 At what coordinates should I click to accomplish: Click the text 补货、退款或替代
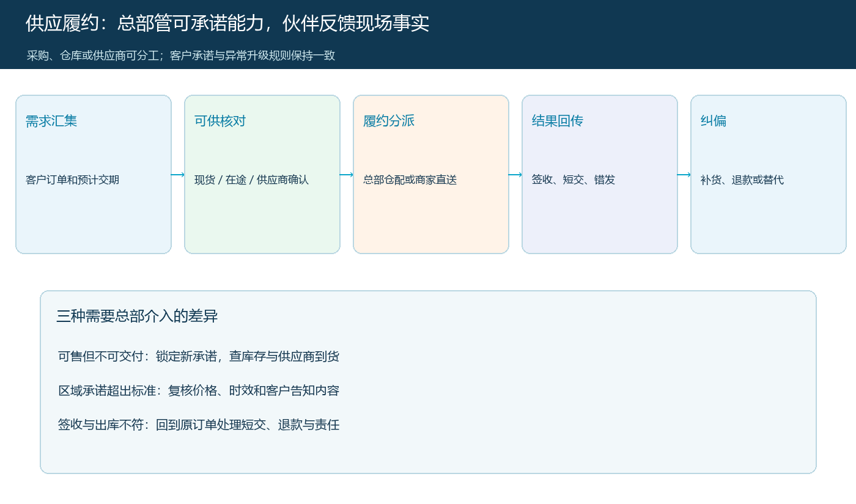click(x=742, y=180)
